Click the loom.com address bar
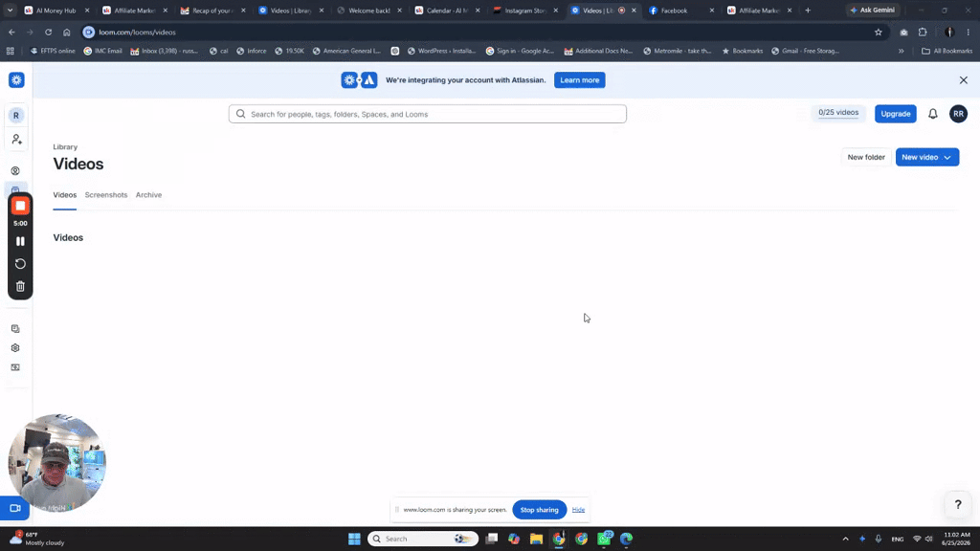 (475, 32)
